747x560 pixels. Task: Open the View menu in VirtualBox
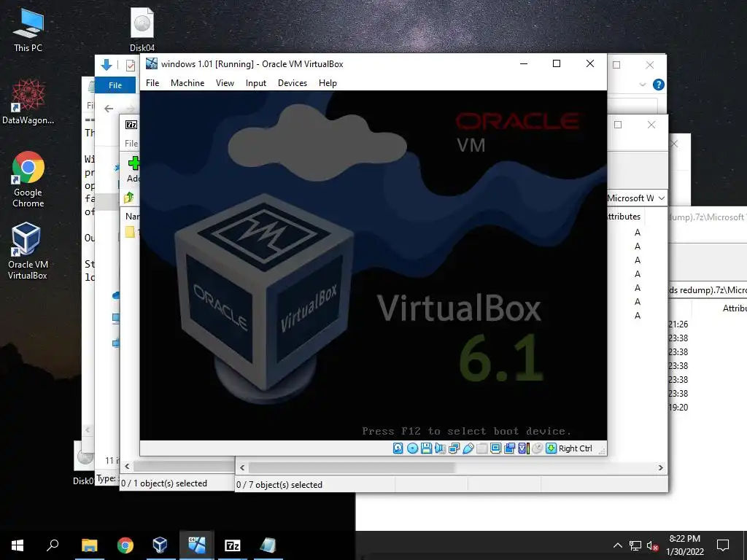225,83
